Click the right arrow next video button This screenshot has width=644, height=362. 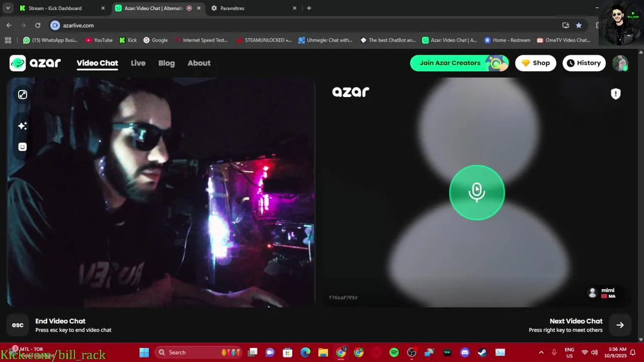coord(620,325)
